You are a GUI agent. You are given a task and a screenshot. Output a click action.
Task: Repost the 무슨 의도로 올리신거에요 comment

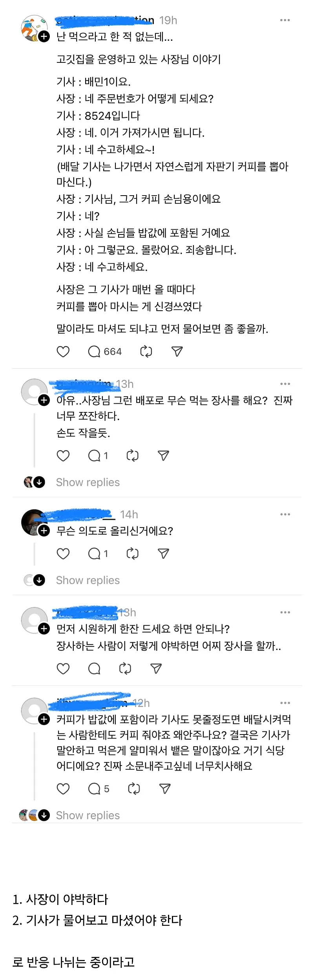tap(132, 553)
